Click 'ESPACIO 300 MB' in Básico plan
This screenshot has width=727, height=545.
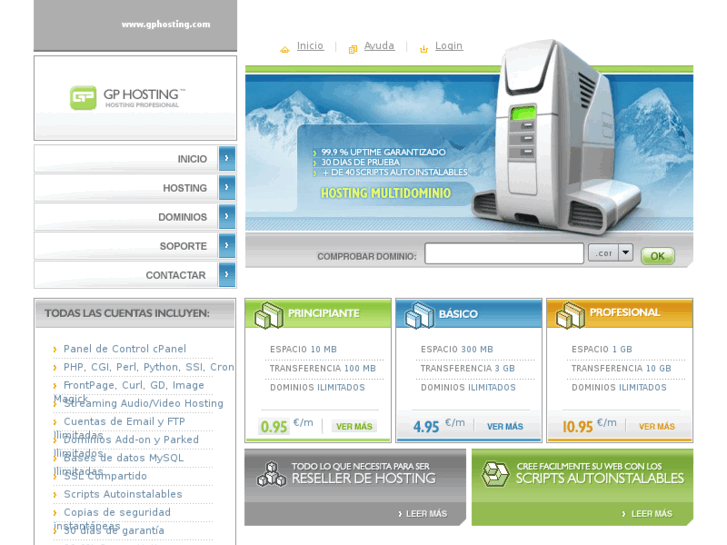point(457,349)
